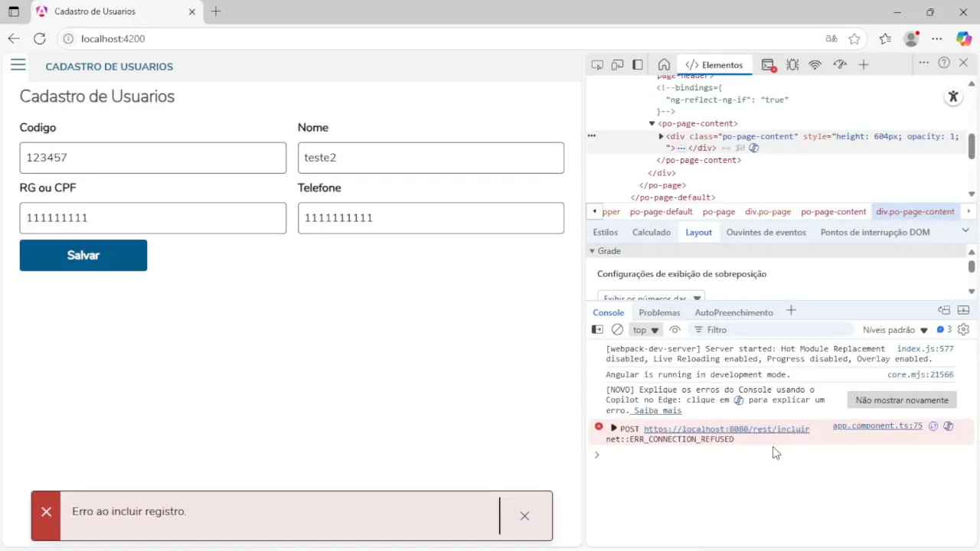Image resolution: width=980 pixels, height=551 pixels.
Task: Click the Salvar button
Action: click(x=83, y=256)
